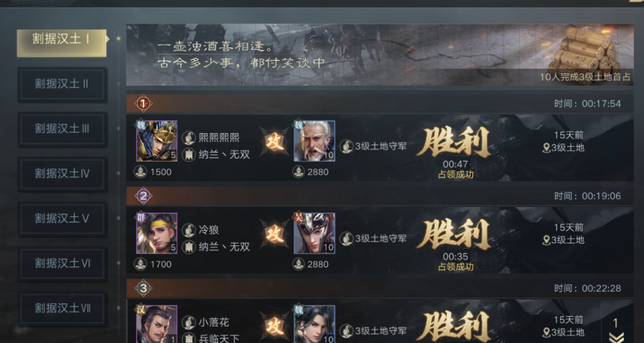Switch to 割据汉土 II tab
This screenshot has width=644, height=343.
pos(61,84)
